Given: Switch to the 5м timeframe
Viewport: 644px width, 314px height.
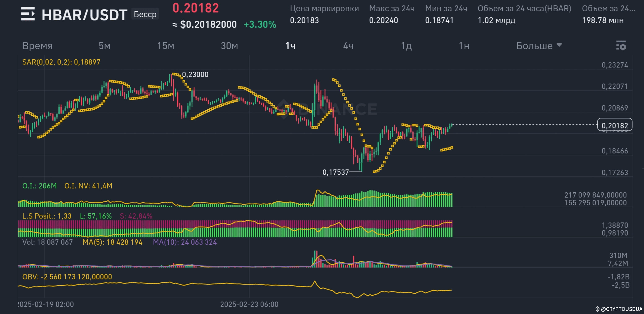Looking at the screenshot, I should pos(104,46).
